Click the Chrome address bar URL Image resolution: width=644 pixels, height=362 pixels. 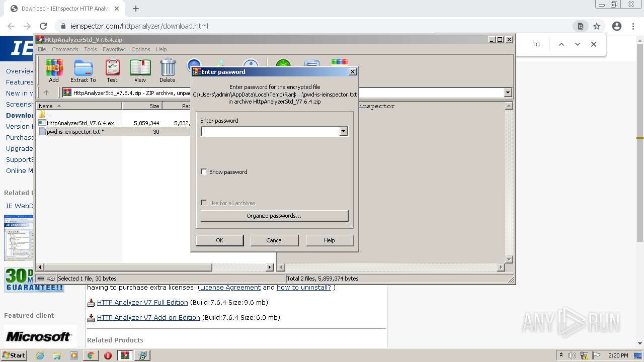pos(139,26)
